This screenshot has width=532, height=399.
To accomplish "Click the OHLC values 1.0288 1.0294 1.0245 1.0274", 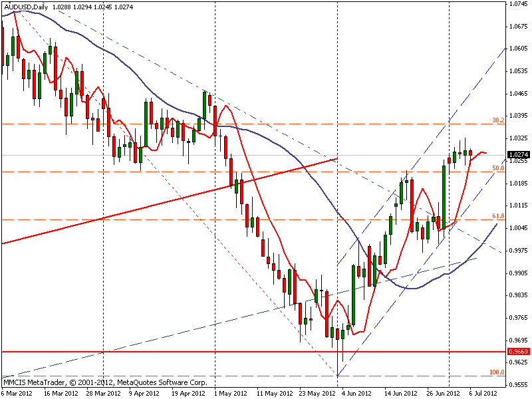I will pyautogui.click(x=92, y=7).
